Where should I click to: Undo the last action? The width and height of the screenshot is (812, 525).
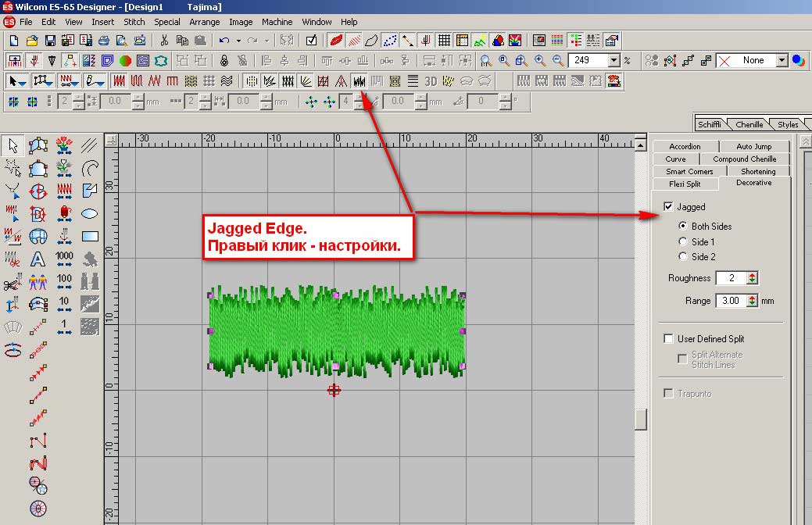click(x=224, y=41)
